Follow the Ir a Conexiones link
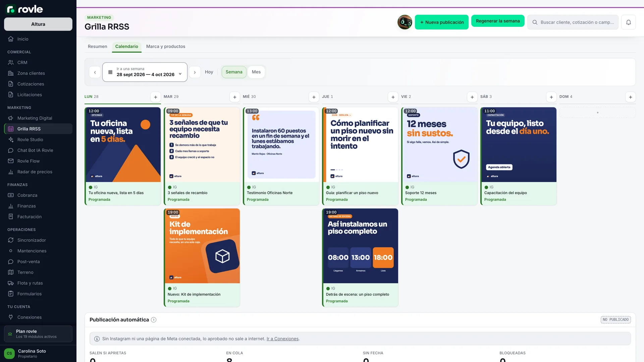The height and width of the screenshot is (362, 644). click(282, 339)
